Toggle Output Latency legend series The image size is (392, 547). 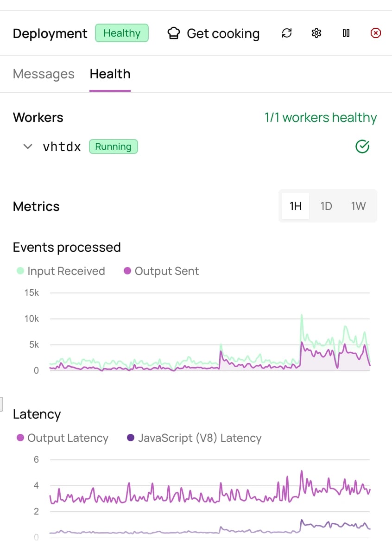click(x=63, y=438)
